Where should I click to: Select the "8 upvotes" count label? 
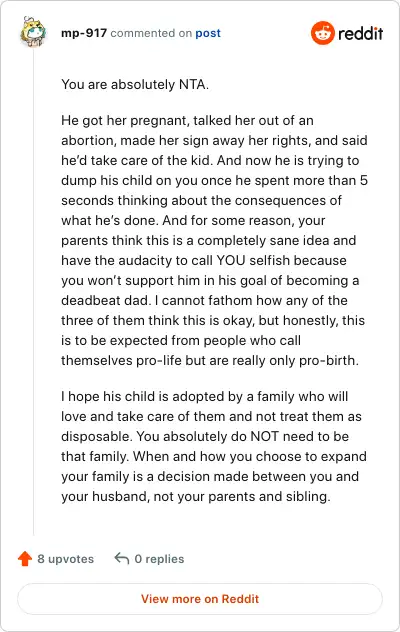pyautogui.click(x=65, y=559)
